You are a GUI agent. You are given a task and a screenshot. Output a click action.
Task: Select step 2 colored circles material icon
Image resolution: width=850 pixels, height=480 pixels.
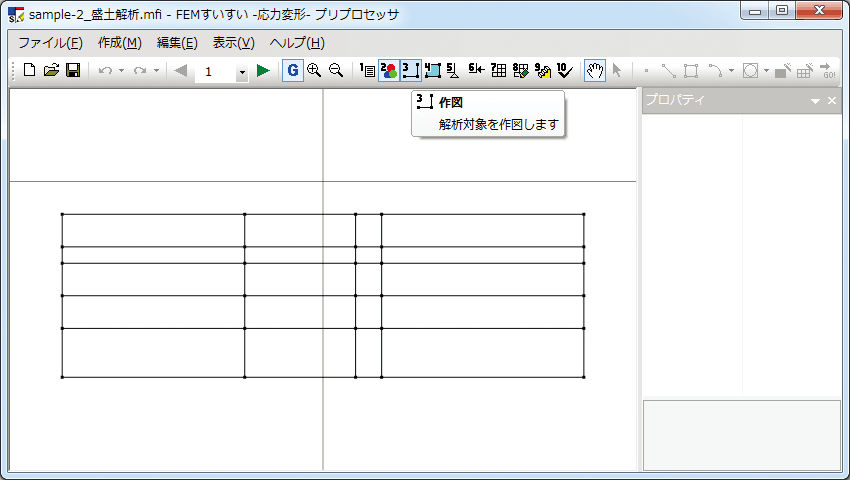[x=389, y=71]
